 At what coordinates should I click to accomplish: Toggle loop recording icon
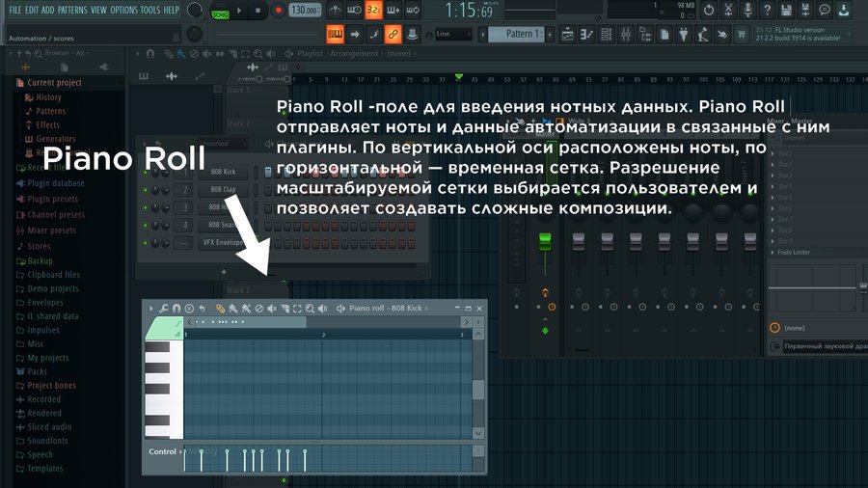[x=413, y=10]
